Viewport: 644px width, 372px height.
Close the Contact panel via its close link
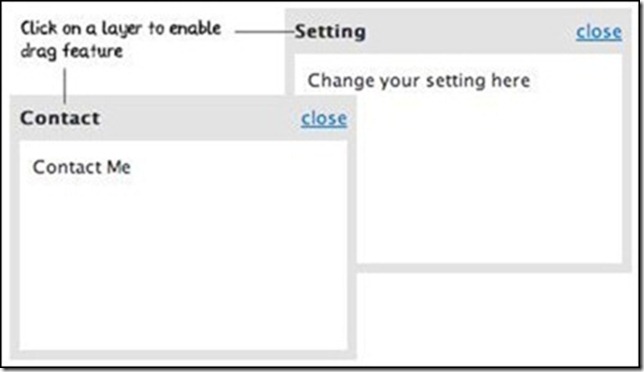[x=324, y=119]
